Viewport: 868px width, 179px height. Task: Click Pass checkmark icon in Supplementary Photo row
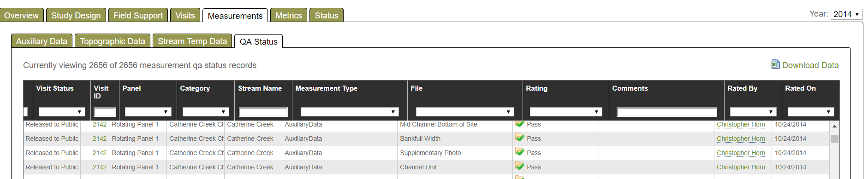520,152
